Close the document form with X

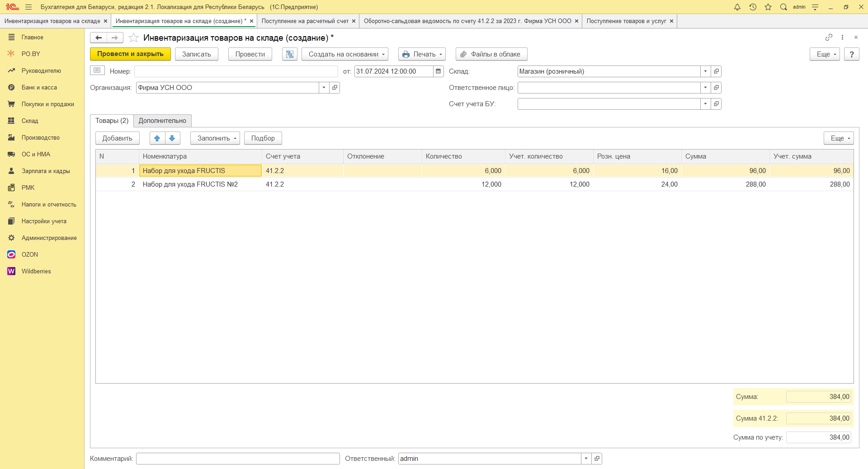coord(856,38)
